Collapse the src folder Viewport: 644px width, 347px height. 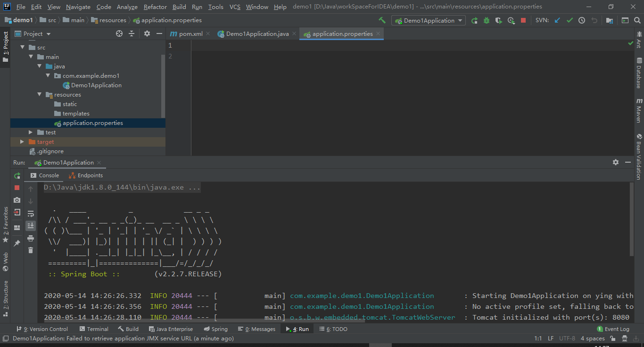pos(22,48)
